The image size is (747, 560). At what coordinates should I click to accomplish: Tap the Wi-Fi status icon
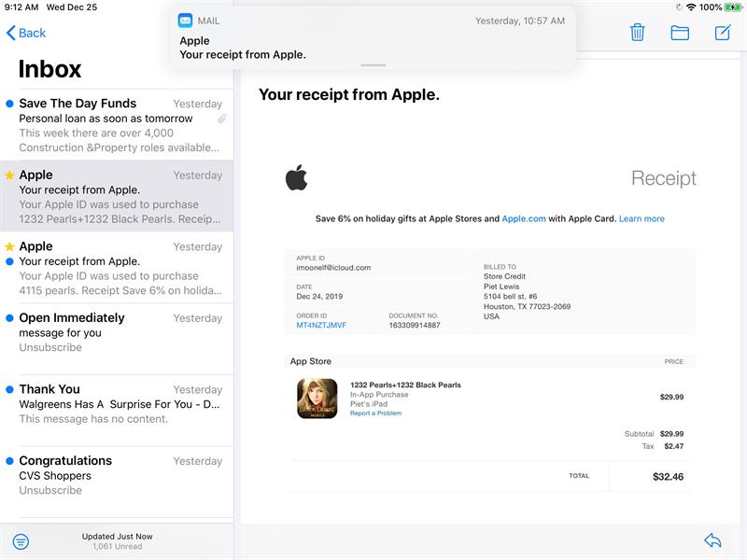691,7
